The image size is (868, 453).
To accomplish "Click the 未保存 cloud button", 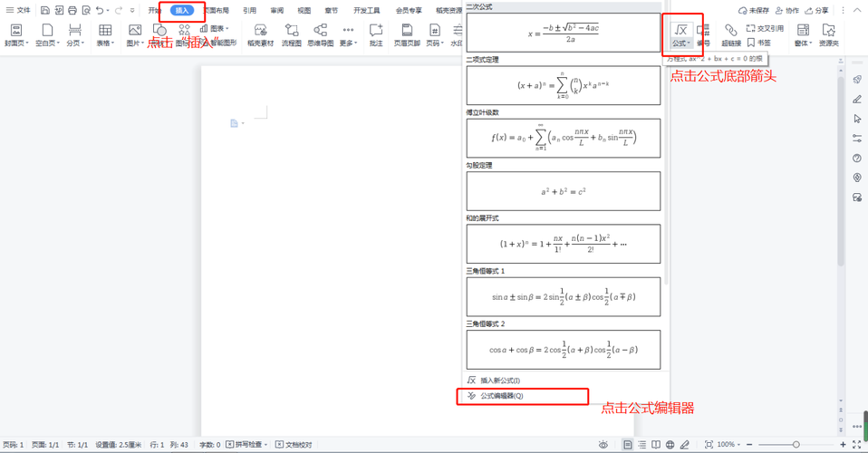I will (x=754, y=11).
